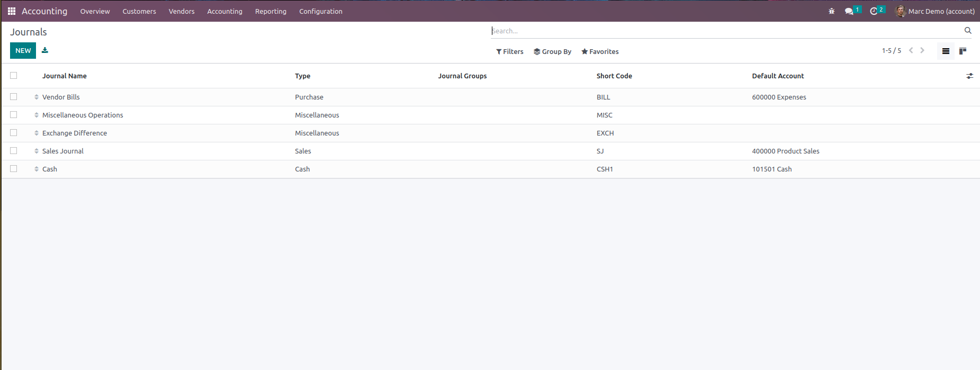This screenshot has width=980, height=370.
Task: Click the Purchase type cell
Action: [x=309, y=97]
